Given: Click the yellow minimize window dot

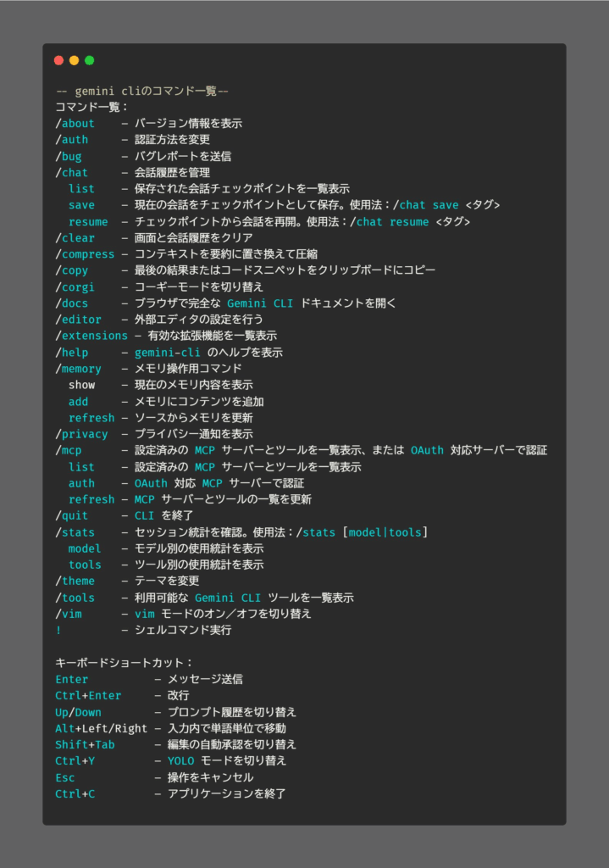Looking at the screenshot, I should coord(75,60).
